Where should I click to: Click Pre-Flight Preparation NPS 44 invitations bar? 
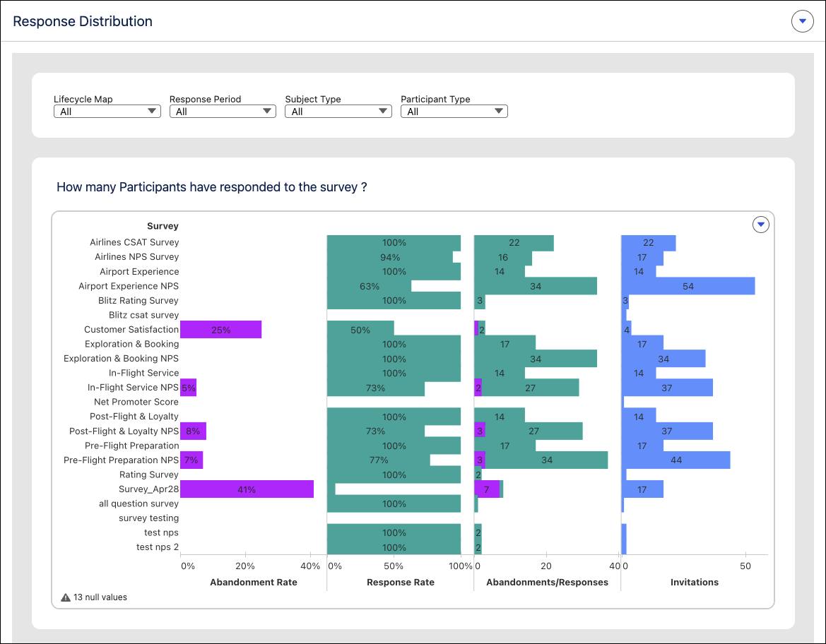tap(676, 460)
